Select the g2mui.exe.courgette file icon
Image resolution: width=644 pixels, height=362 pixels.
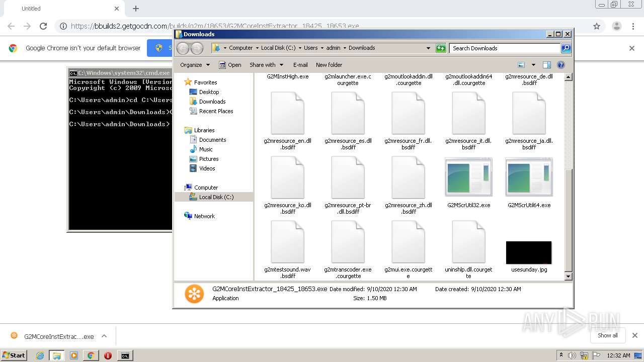point(408,242)
